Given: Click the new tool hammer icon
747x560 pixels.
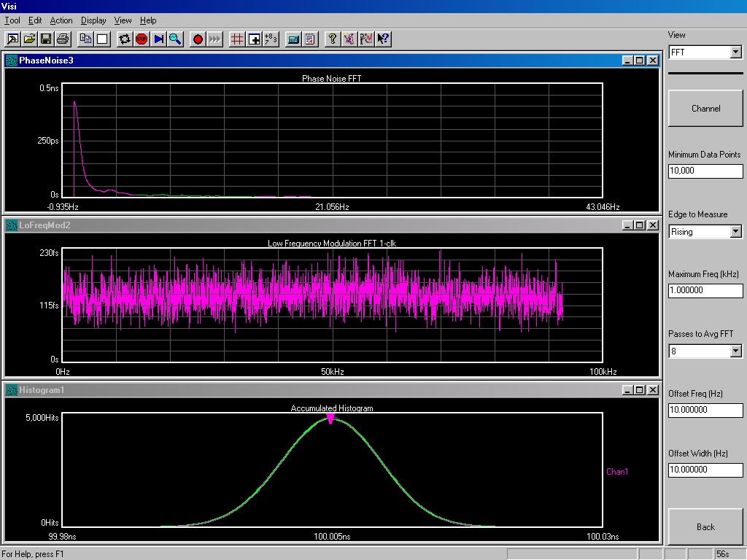Looking at the screenshot, I should 13,39.
